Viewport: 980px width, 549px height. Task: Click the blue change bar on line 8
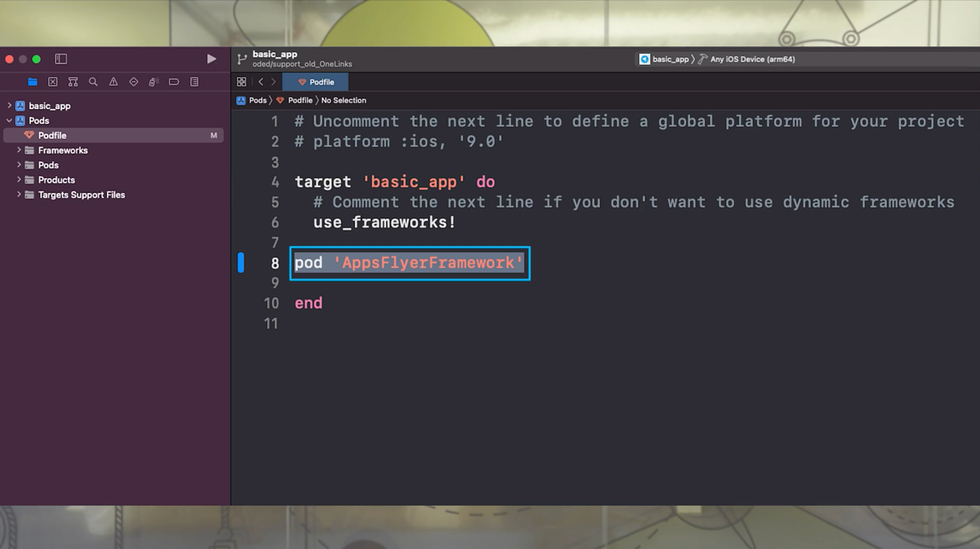pos(241,263)
